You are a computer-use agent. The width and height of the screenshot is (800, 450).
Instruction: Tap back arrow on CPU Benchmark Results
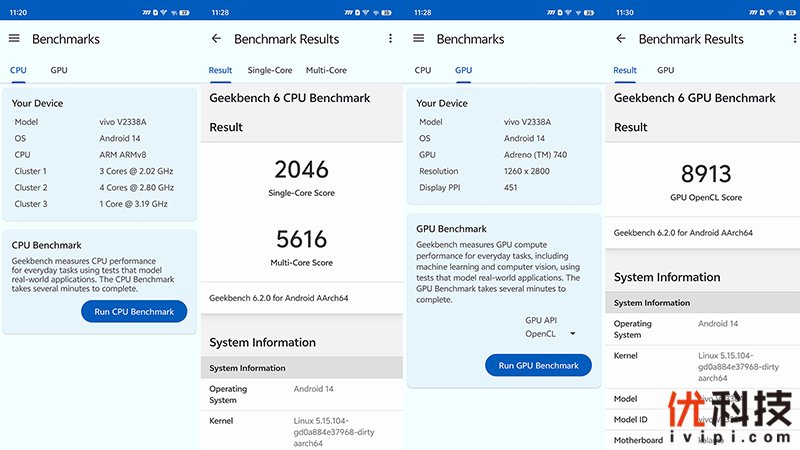pos(216,39)
